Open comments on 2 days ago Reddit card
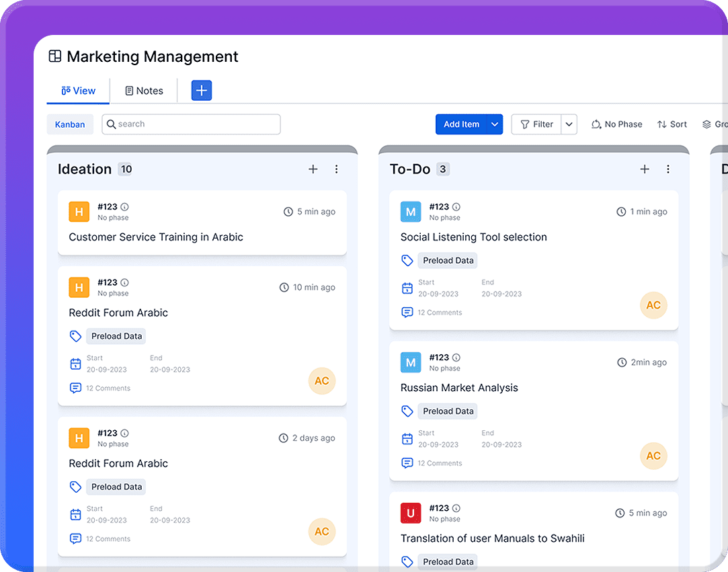The height and width of the screenshot is (572, 728). pos(100,538)
